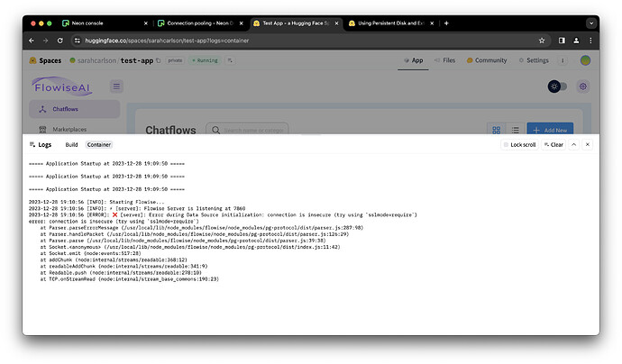Click the 'Starting Flowise...' log line
The image size is (622, 364).
pos(96,202)
